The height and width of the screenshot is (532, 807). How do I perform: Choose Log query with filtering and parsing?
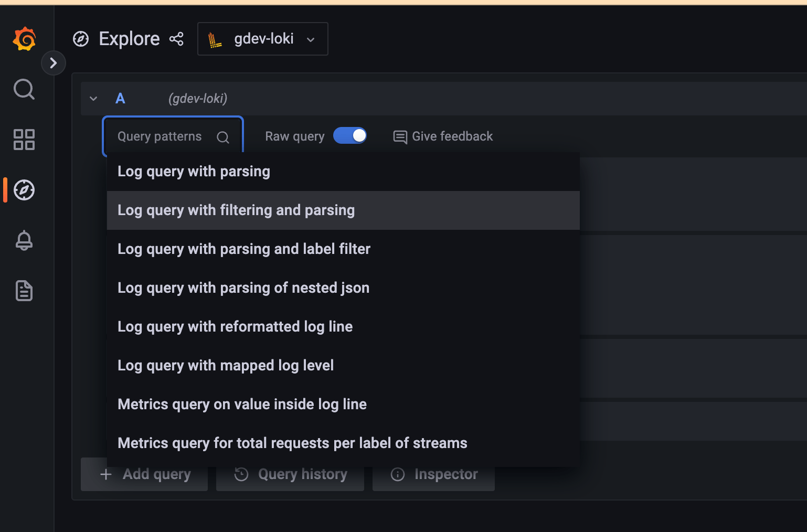[236, 210]
